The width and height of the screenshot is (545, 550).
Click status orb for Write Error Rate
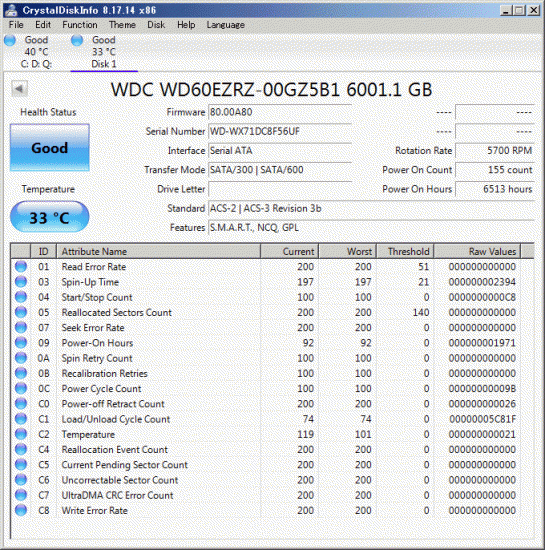21,510
